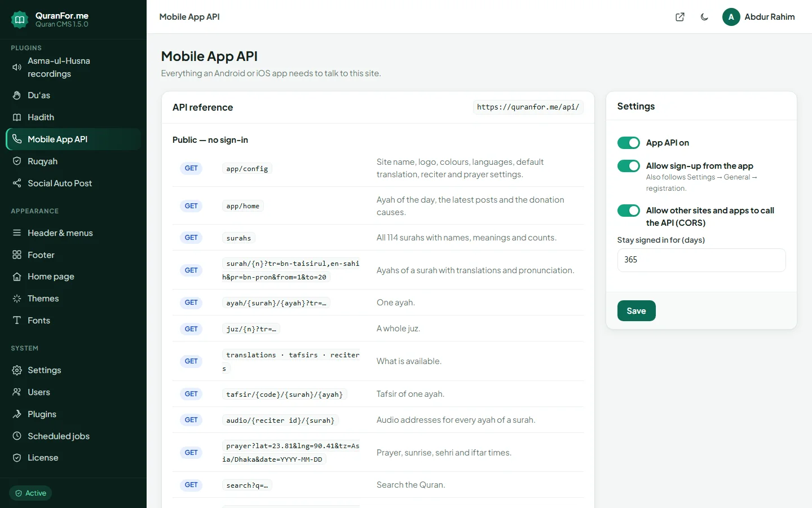Turn off the App API on switch
Viewport: 812px width, 508px height.
point(629,143)
